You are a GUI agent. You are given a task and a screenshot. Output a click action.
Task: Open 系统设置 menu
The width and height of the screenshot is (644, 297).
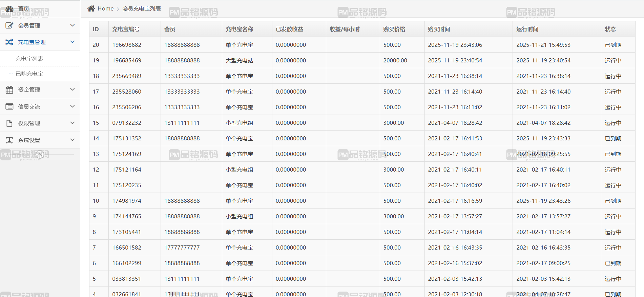point(40,140)
